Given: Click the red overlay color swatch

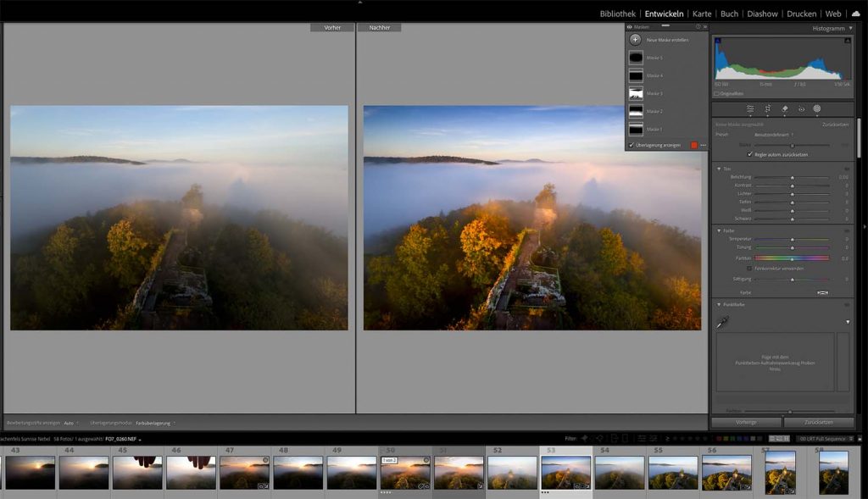Looking at the screenshot, I should (x=693, y=145).
